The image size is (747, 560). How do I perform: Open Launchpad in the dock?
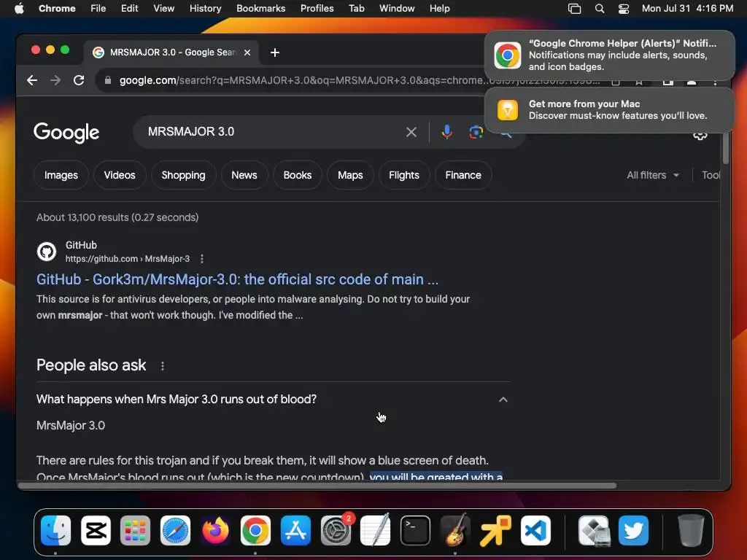(135, 530)
